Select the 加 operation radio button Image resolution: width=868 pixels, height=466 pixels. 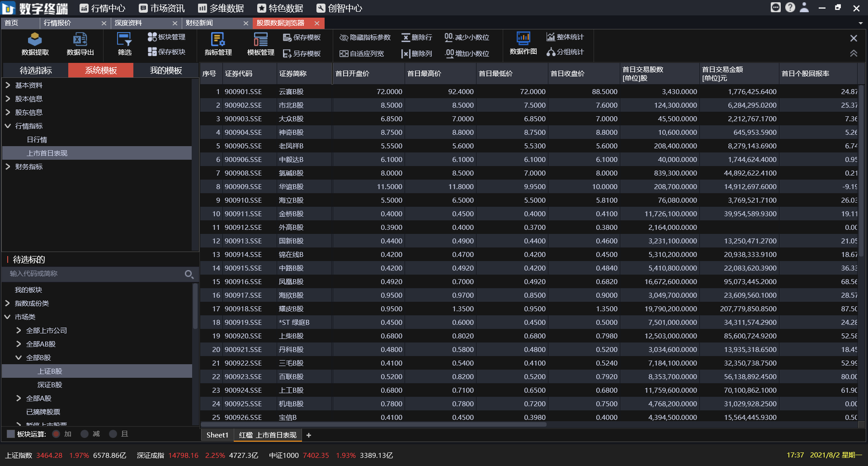(56, 434)
